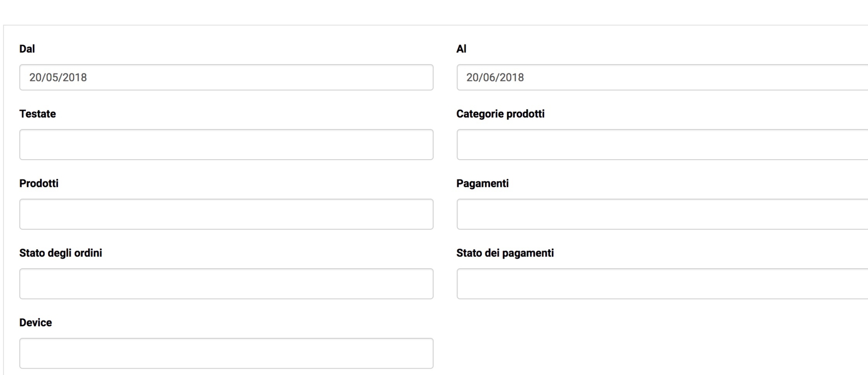Click the 'Categorie prodotti' label
The width and height of the screenshot is (868, 375).
click(x=500, y=114)
